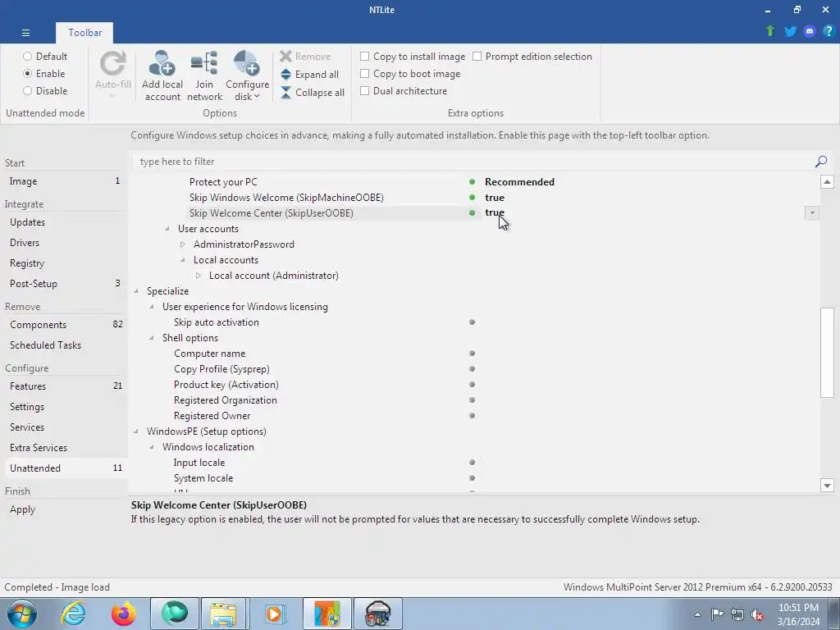The image size is (840, 630).
Task: Open Scheduled Tasks page
Action: [x=65, y=345]
